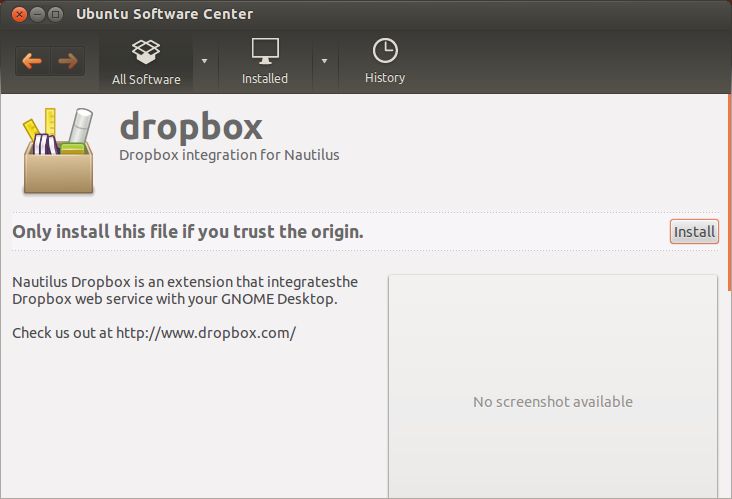This screenshot has height=499, width=732.
Task: Minimize the Ubuntu Software Center window
Action: click(x=37, y=14)
